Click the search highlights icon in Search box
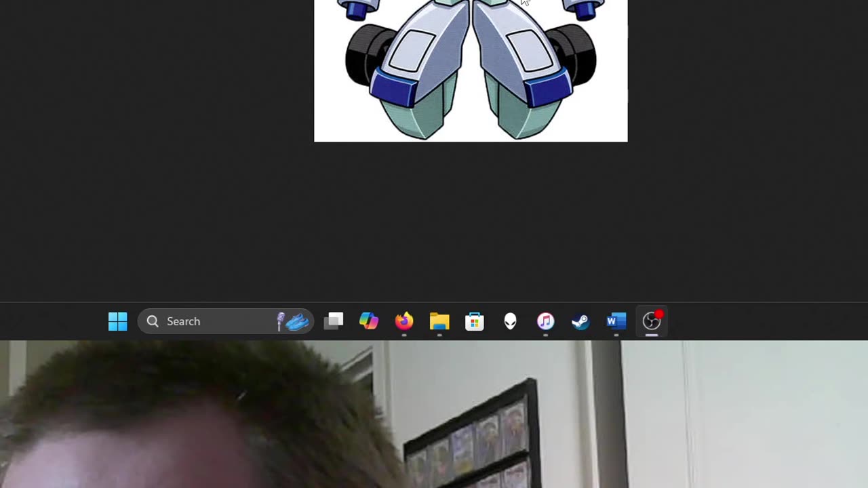This screenshot has height=488, width=868. coord(293,321)
